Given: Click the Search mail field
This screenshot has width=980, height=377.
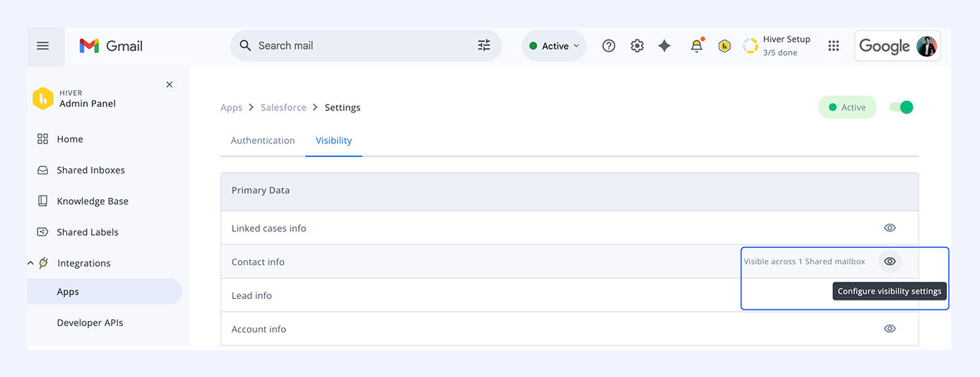Looking at the screenshot, I should pos(365,46).
